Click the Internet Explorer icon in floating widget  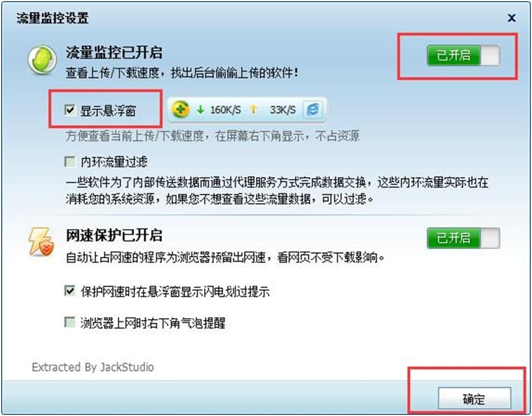coord(313,110)
